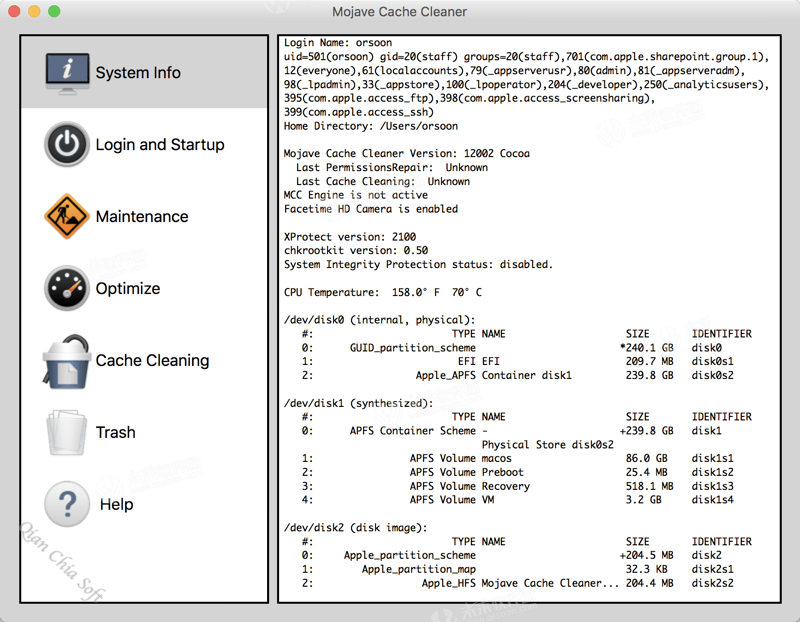The height and width of the screenshot is (622, 800).
Task: Click 'Last Cache Cleaning: Unknown' line
Action: pyautogui.click(x=383, y=181)
